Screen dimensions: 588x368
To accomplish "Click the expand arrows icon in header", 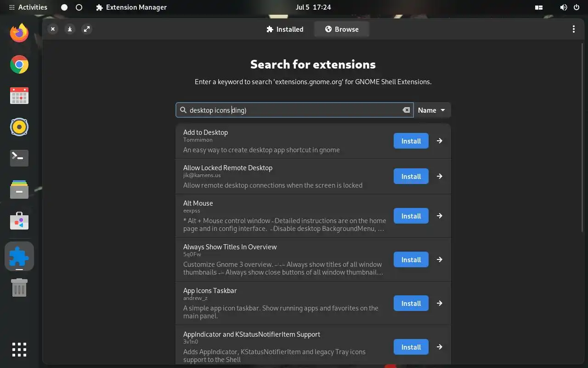I will point(86,29).
